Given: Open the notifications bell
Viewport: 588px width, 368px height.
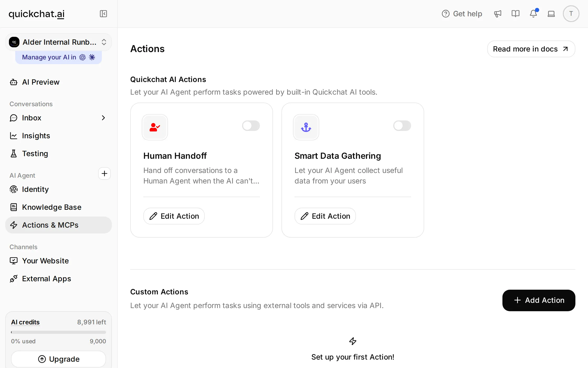Looking at the screenshot, I should pyautogui.click(x=533, y=14).
